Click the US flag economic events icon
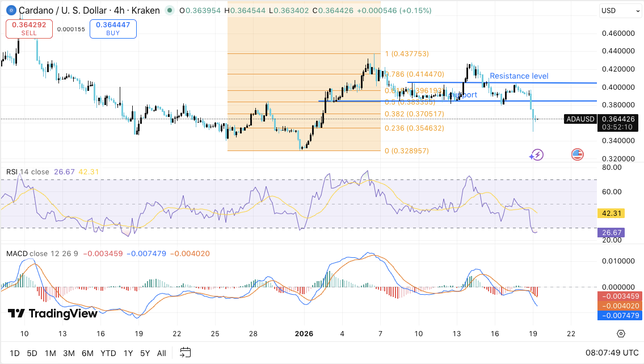Image resolution: width=644 pixels, height=364 pixels. click(577, 154)
